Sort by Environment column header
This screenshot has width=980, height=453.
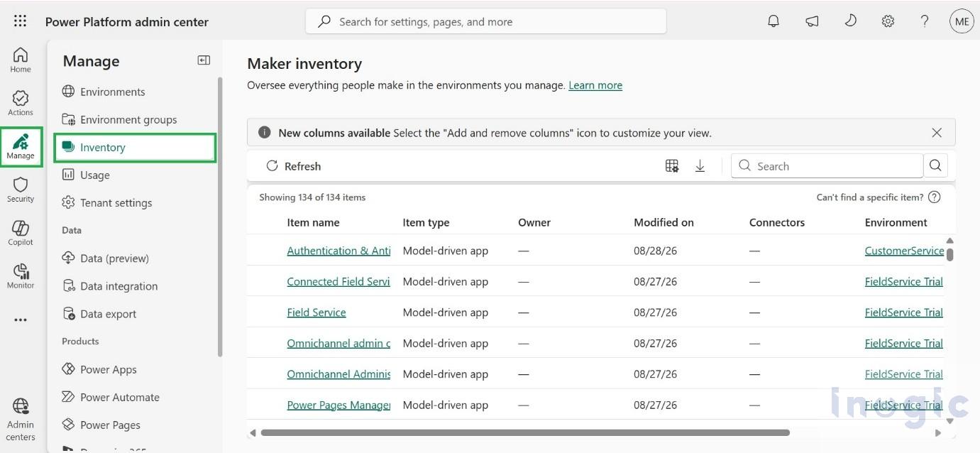tap(896, 222)
